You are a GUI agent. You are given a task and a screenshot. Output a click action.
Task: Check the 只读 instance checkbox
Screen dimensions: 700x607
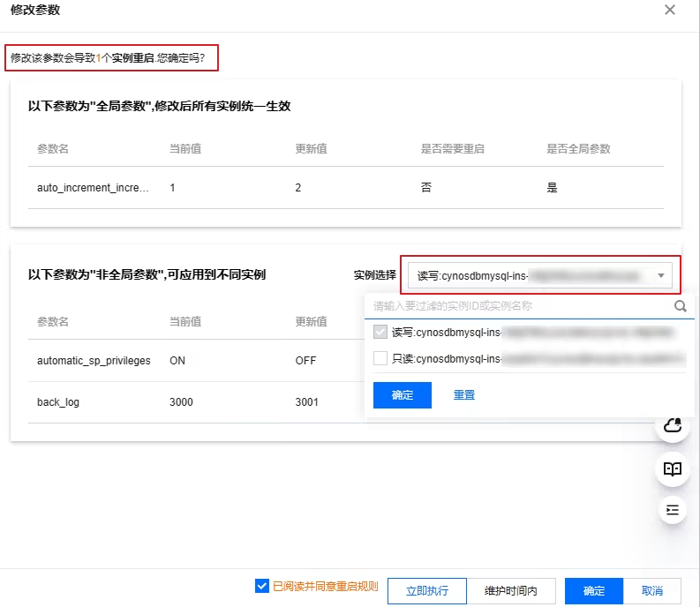(x=380, y=358)
